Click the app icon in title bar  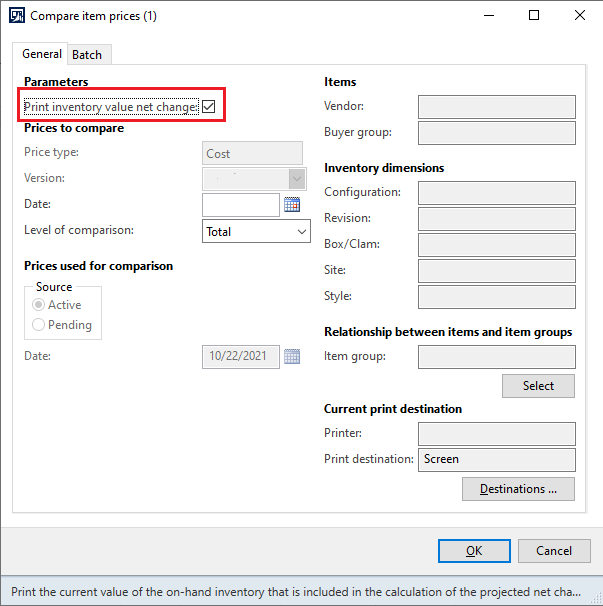click(x=15, y=16)
